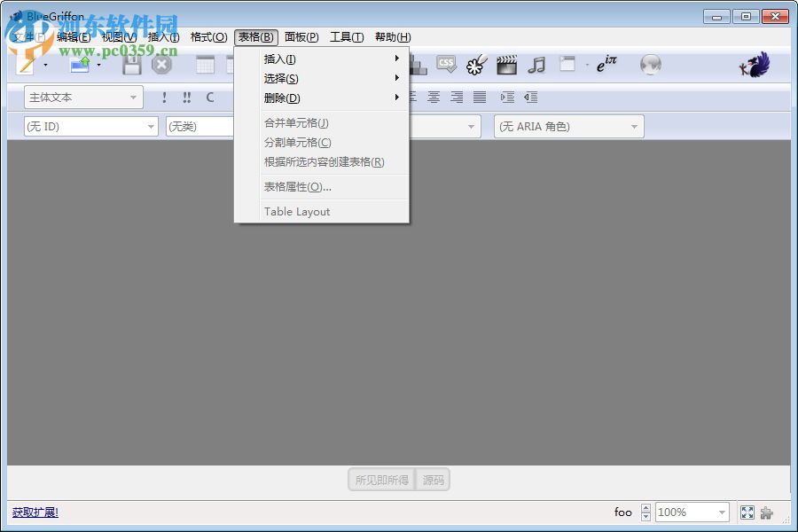Viewport: 798px width, 532px height.
Task: Click the 获取扩展! link
Action: [x=35, y=512]
